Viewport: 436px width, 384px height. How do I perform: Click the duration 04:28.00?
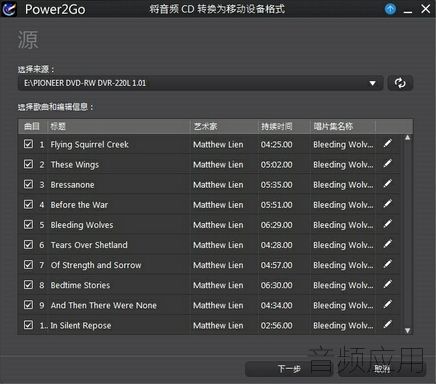pyautogui.click(x=276, y=245)
